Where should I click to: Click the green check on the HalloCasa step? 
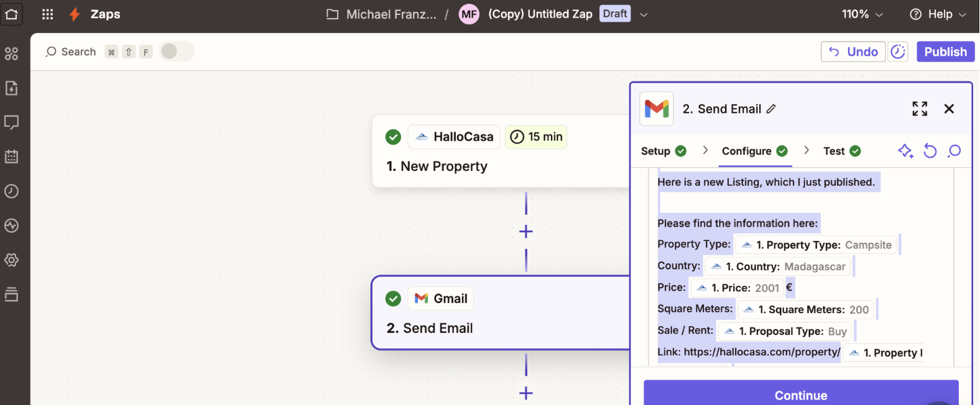[x=393, y=137]
